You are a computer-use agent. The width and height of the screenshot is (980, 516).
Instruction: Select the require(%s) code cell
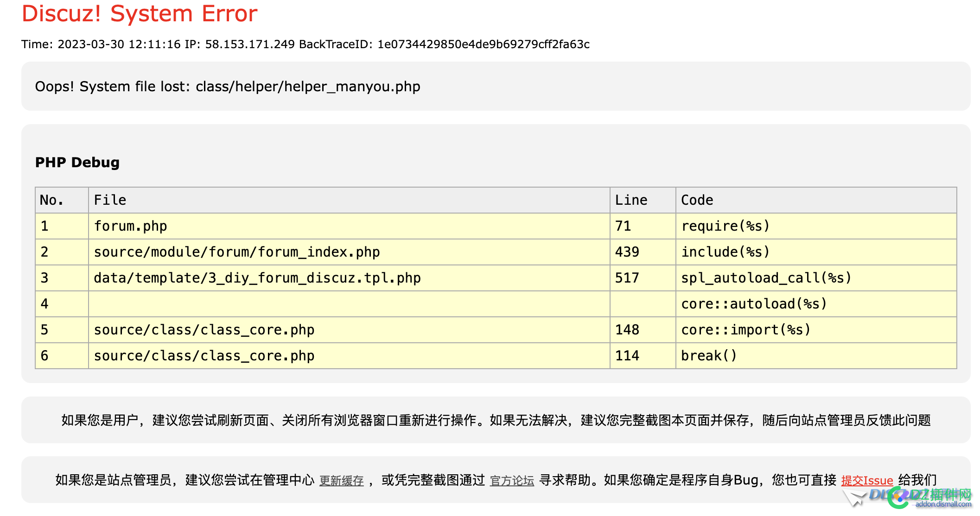click(816, 226)
